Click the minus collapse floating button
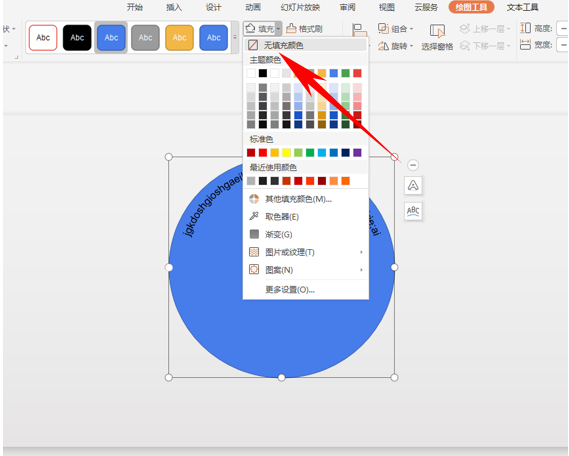Image resolution: width=569 pixels, height=456 pixels. (x=413, y=165)
